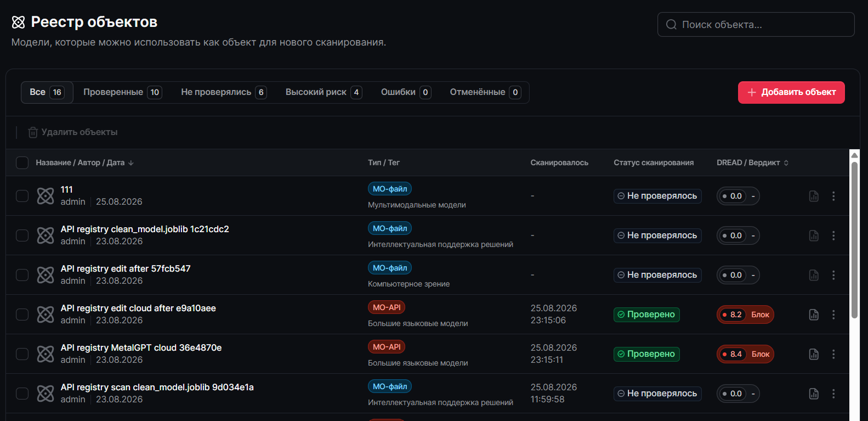
Task: Open report icon for edit after 57fcb547
Action: pos(814,275)
